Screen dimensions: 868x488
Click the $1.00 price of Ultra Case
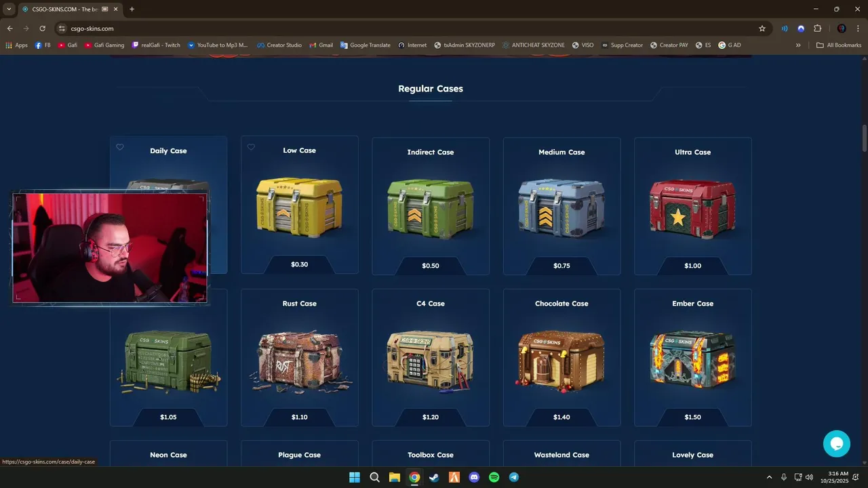[x=692, y=266]
